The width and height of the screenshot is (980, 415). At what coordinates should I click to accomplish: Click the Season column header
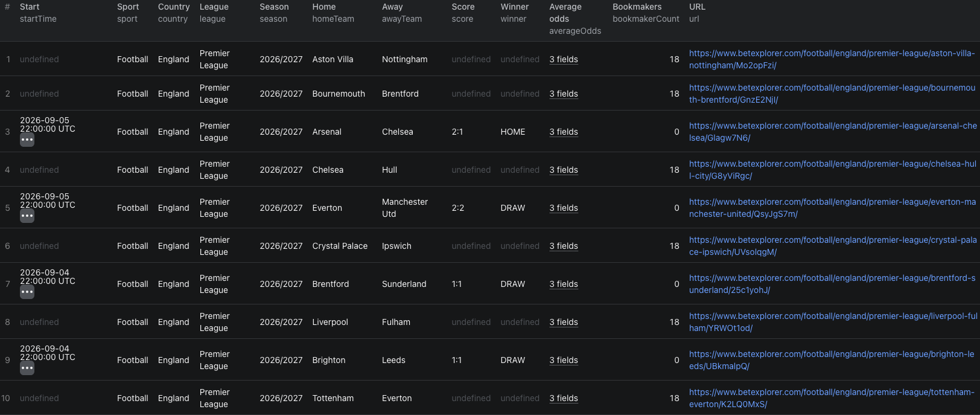pyautogui.click(x=274, y=7)
